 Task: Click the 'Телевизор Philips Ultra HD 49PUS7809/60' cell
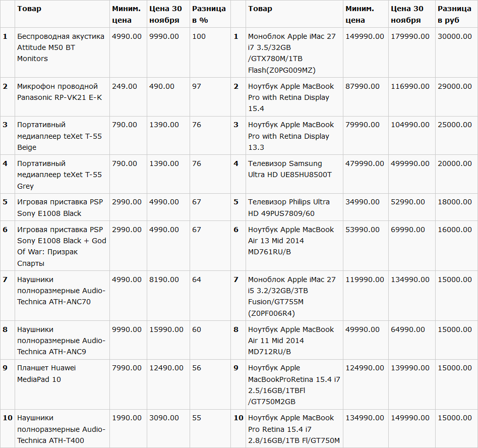pos(294,207)
